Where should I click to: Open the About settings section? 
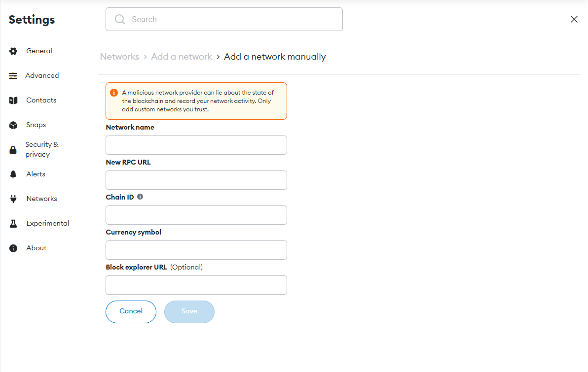tap(36, 248)
